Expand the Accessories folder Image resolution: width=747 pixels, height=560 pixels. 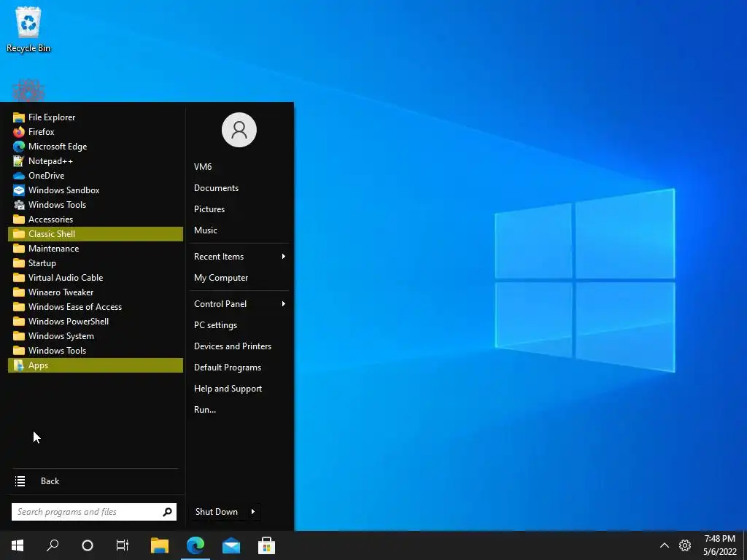(96, 219)
